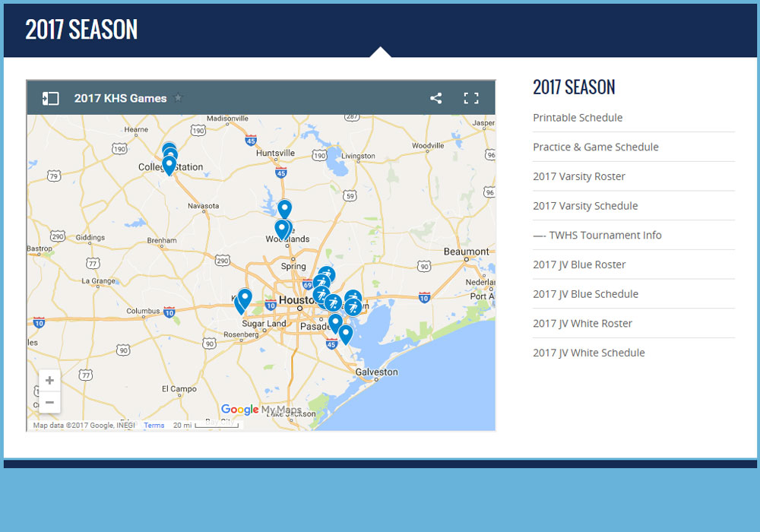View the 2017 JV Blue Roster
Viewport: 760px width, 532px height.
[x=579, y=264]
